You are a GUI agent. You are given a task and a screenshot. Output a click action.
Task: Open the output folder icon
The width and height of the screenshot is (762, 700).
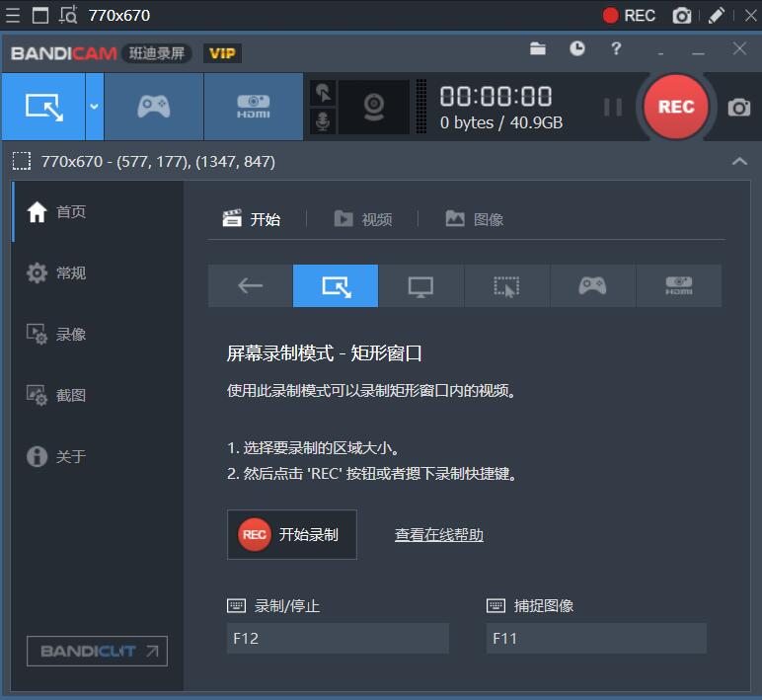click(x=538, y=48)
